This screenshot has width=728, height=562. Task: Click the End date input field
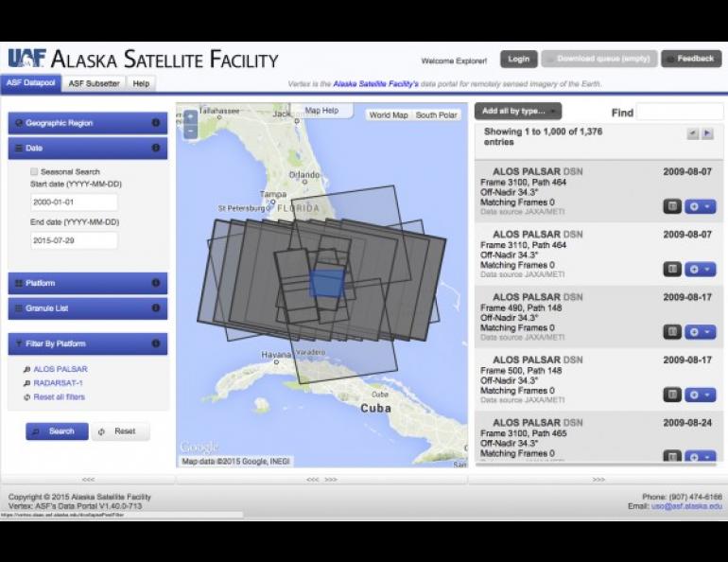pyautogui.click(x=74, y=240)
